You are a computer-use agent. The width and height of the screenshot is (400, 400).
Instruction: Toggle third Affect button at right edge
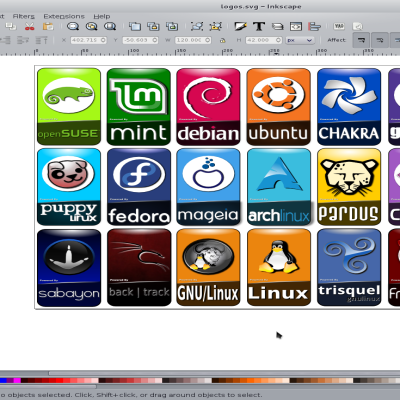pyautogui.click(x=396, y=40)
